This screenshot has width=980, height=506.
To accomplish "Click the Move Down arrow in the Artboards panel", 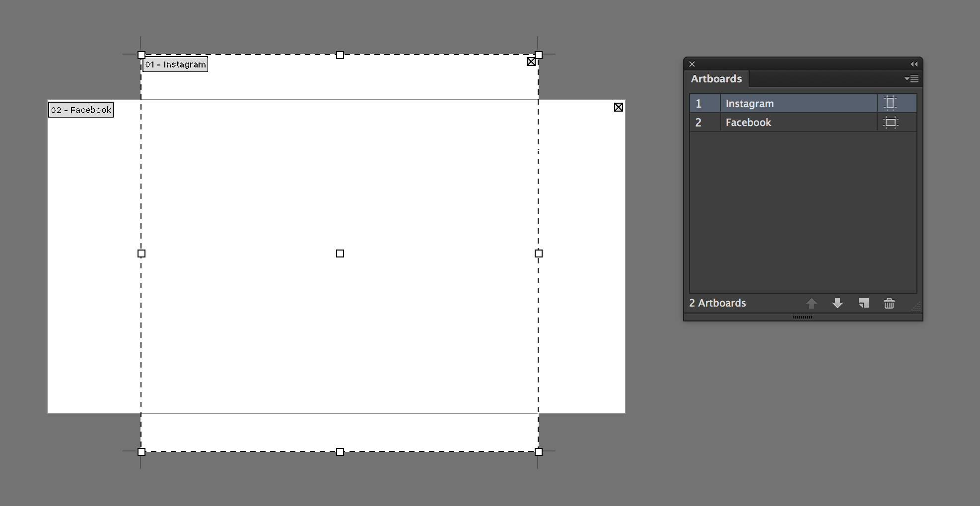I will (x=838, y=303).
